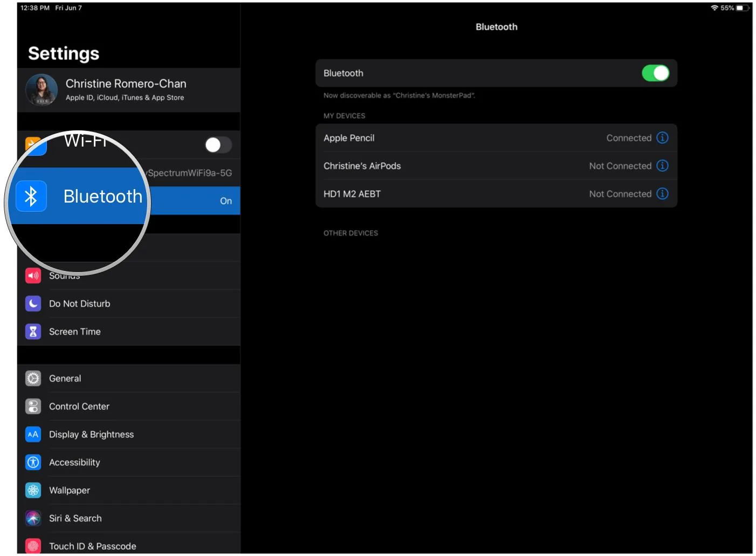Open General settings via gear icon
756x556 pixels.
(33, 378)
